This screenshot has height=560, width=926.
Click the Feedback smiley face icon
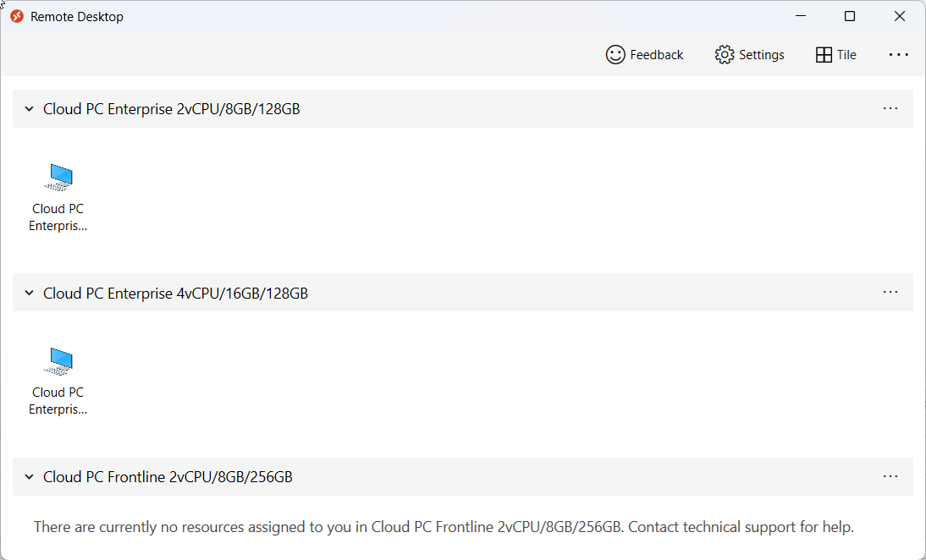click(615, 55)
